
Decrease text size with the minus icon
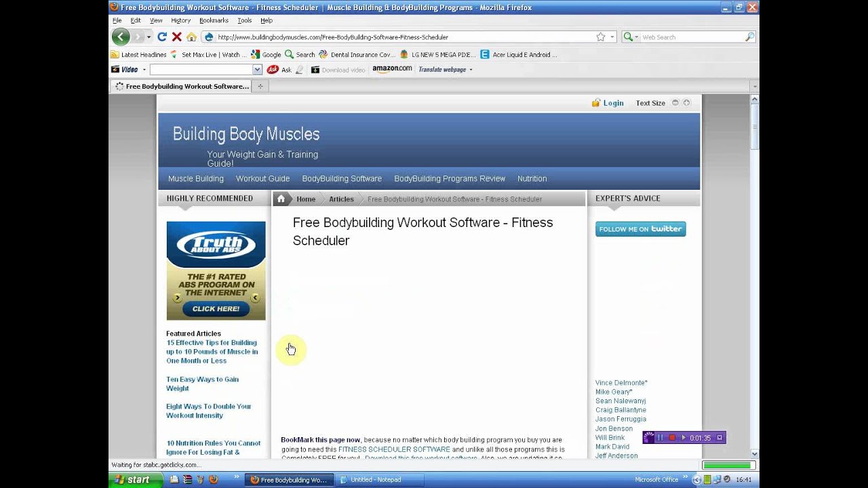click(675, 103)
